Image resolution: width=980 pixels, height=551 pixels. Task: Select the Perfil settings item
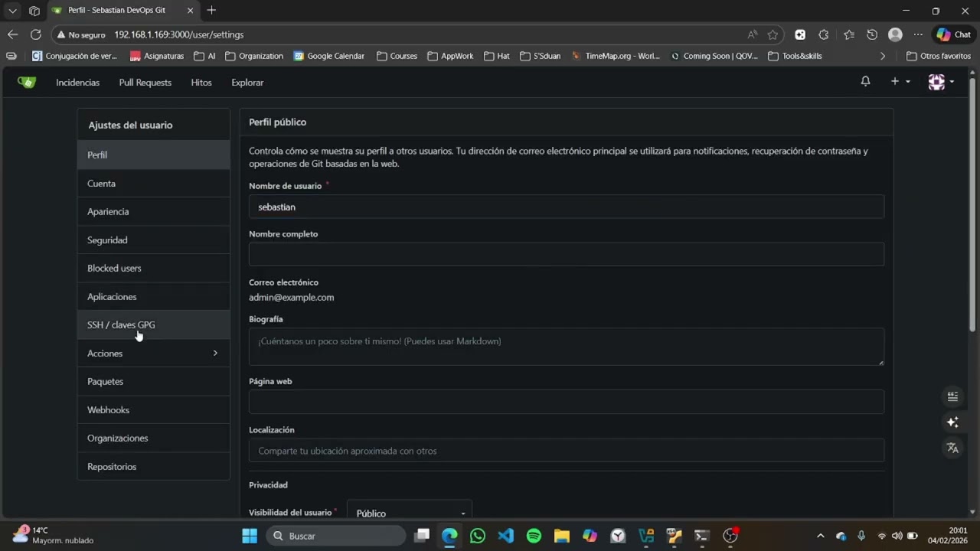tap(153, 155)
